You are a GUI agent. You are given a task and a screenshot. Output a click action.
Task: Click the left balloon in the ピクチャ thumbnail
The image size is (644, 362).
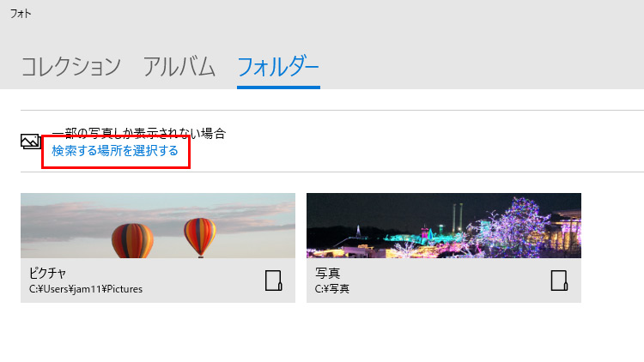[132, 240]
